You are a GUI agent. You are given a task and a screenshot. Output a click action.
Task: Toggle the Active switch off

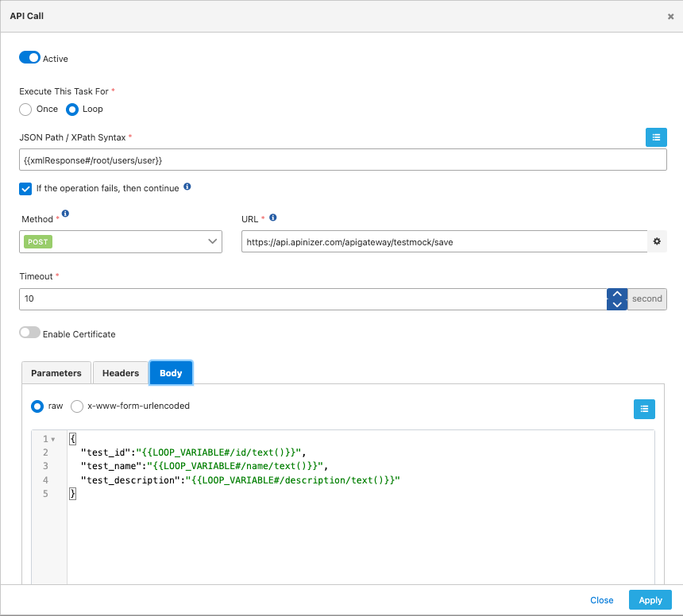click(29, 58)
